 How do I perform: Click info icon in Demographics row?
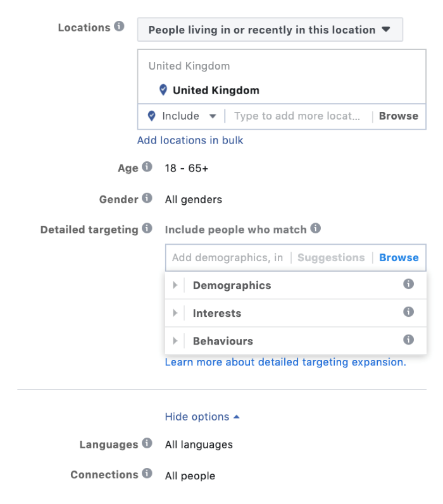(409, 284)
